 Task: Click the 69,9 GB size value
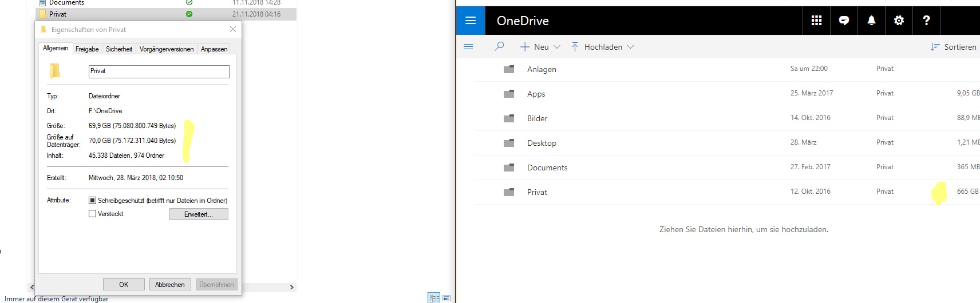132,126
